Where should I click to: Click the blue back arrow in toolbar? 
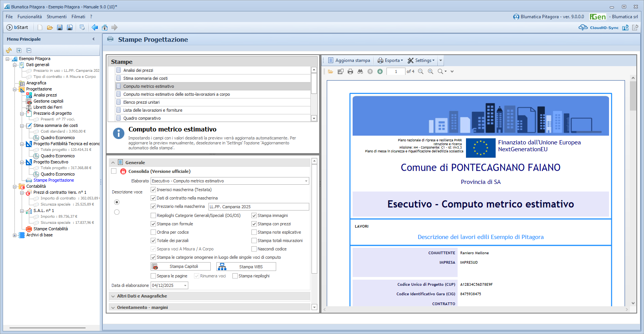pos(95,27)
